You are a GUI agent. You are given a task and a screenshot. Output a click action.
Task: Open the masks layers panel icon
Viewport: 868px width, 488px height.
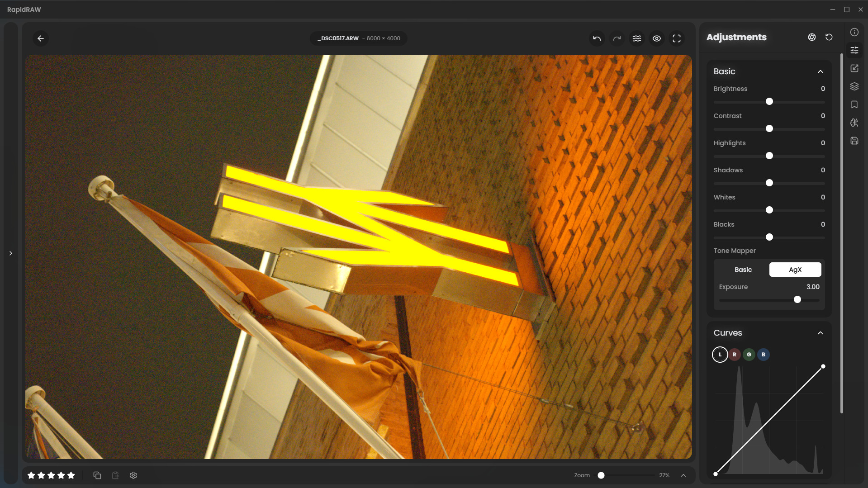tap(854, 86)
